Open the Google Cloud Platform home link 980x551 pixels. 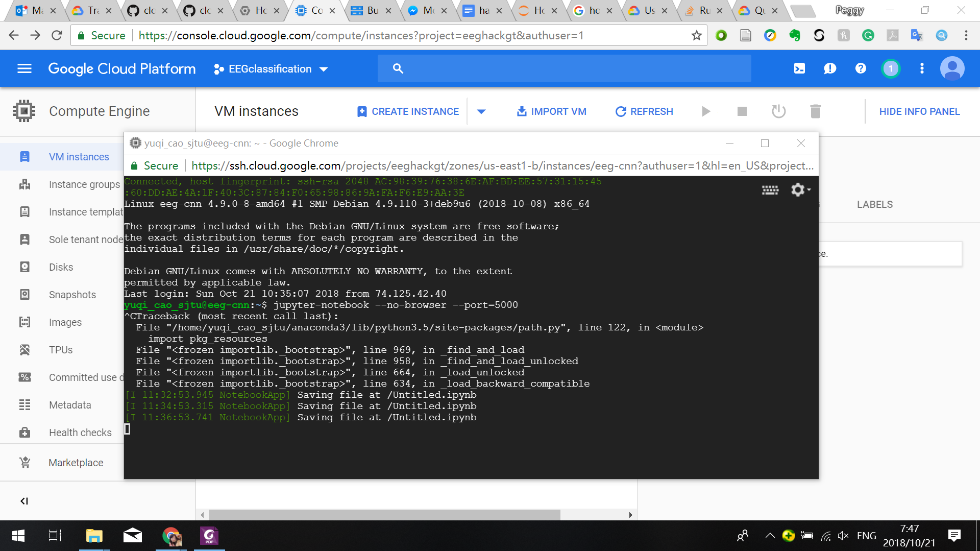click(122, 69)
